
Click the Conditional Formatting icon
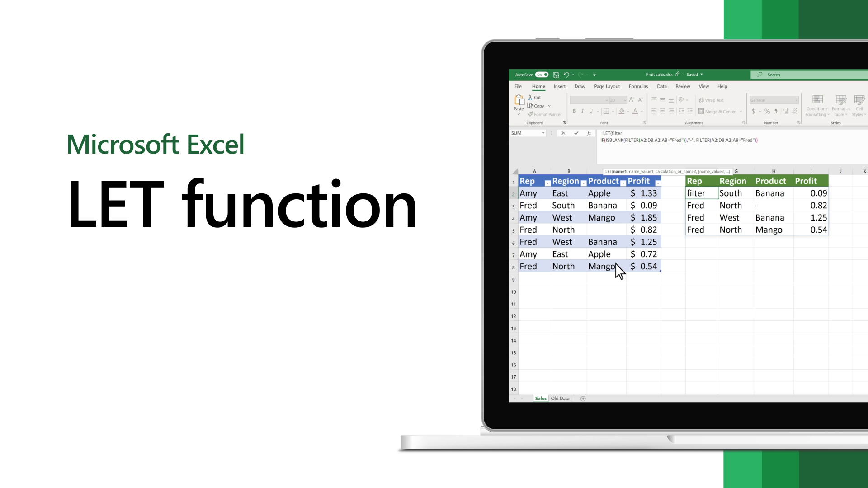click(x=817, y=105)
